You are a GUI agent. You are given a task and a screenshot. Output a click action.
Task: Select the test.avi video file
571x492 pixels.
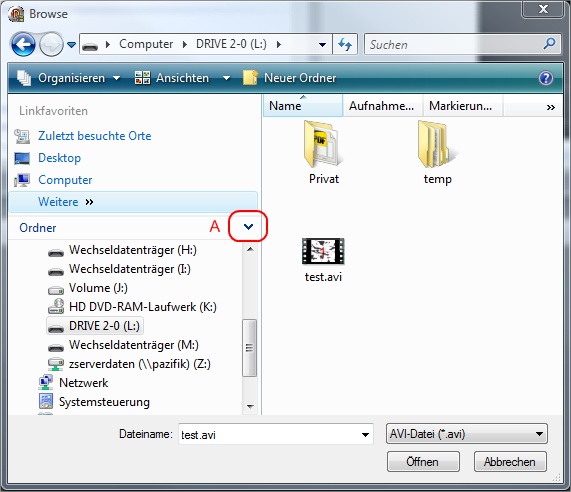coord(323,260)
